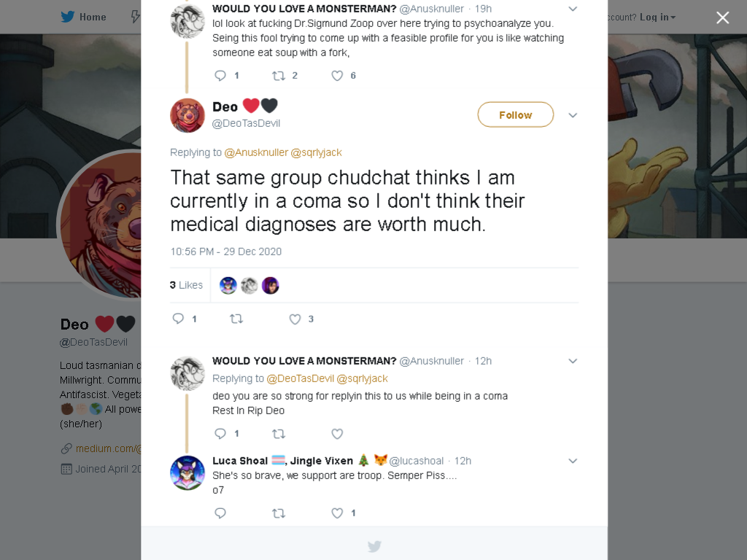Image resolution: width=747 pixels, height=560 pixels.
Task: Expand options chevron beside Follow button
Action: (x=573, y=115)
